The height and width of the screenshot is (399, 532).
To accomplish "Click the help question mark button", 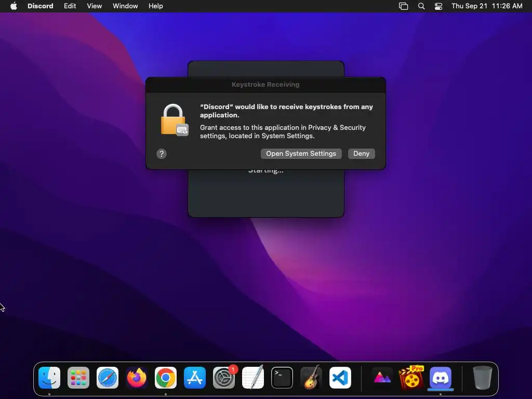I will tap(162, 154).
